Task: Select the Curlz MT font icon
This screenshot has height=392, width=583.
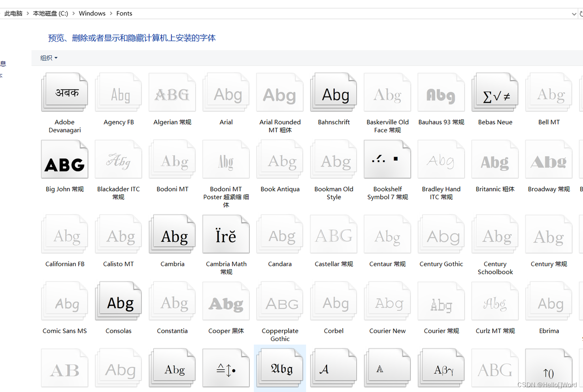Action: [x=495, y=301]
